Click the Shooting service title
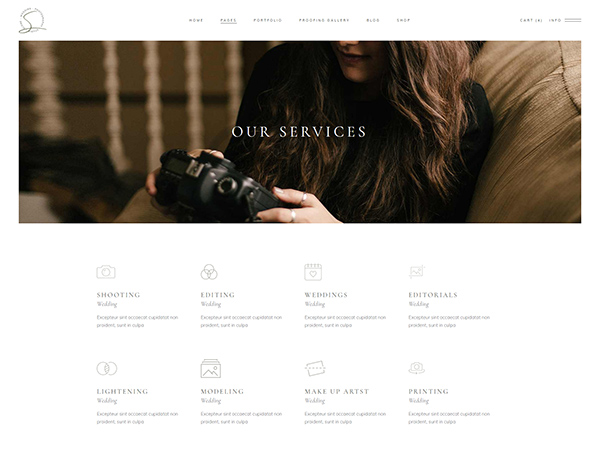 coord(118,295)
